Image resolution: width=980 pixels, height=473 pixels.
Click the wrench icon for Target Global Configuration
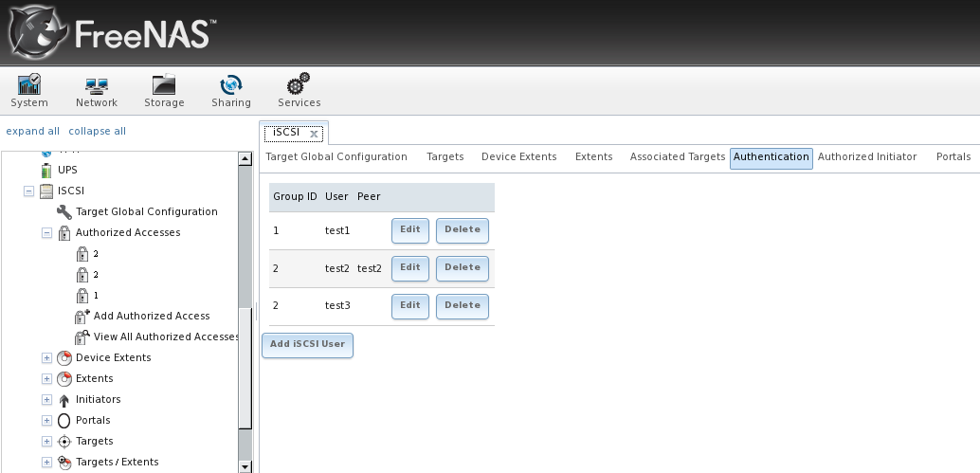[x=64, y=211]
